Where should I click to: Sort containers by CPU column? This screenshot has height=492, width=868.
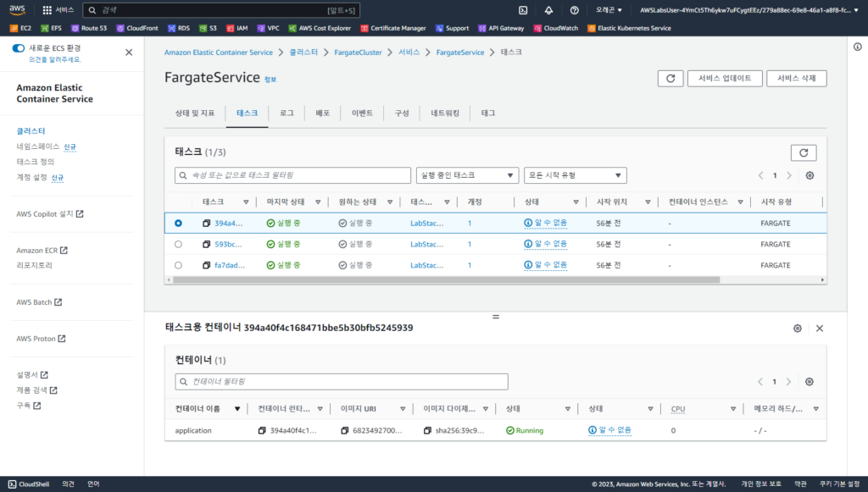(733, 409)
